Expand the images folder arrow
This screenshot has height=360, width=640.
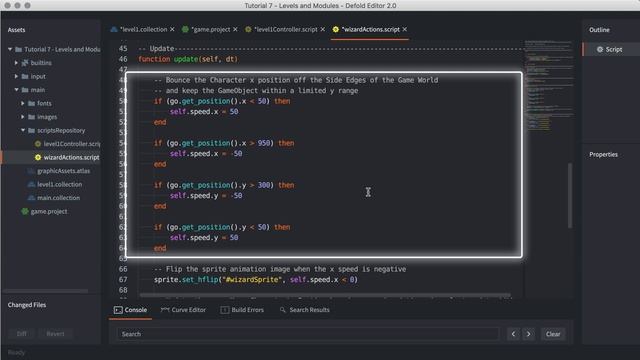point(23,117)
